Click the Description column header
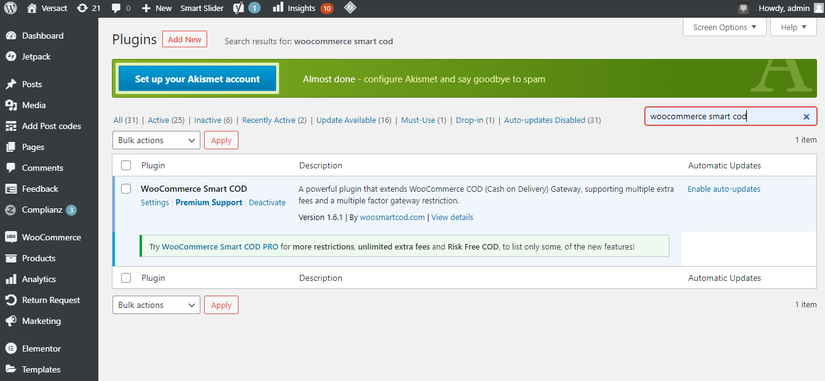The width and height of the screenshot is (825, 381). point(321,165)
